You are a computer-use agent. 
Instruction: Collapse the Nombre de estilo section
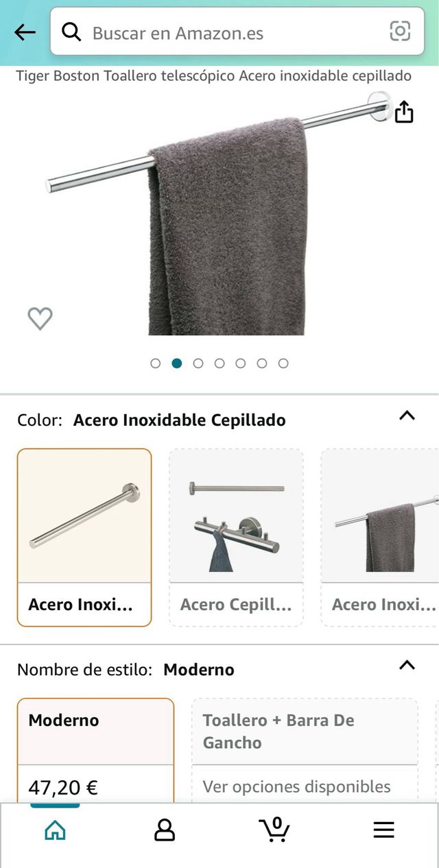407,665
